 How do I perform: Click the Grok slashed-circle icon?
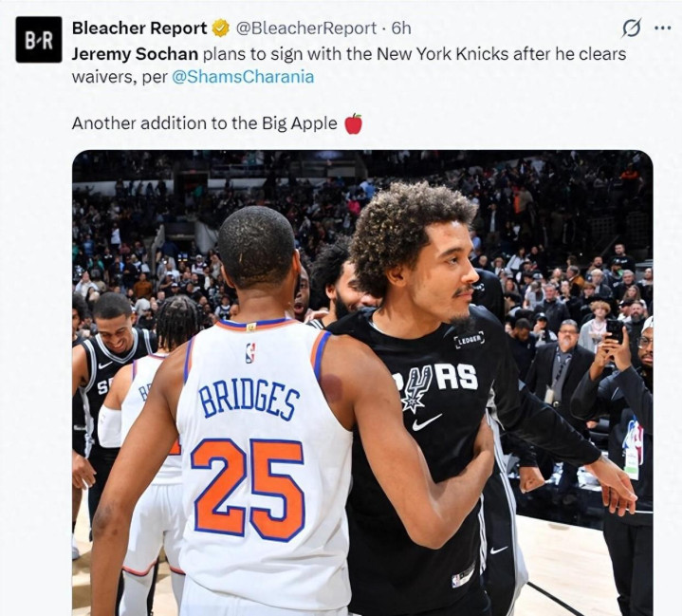631,28
